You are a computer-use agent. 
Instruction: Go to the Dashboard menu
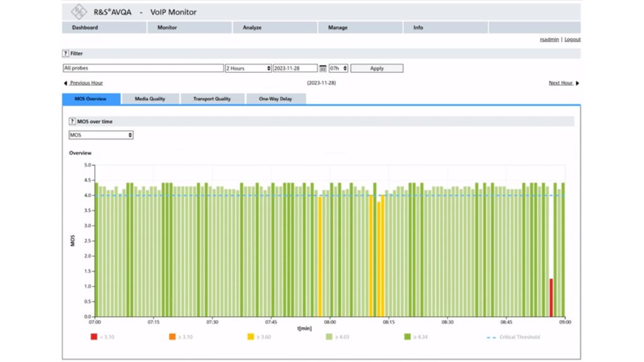(x=85, y=28)
